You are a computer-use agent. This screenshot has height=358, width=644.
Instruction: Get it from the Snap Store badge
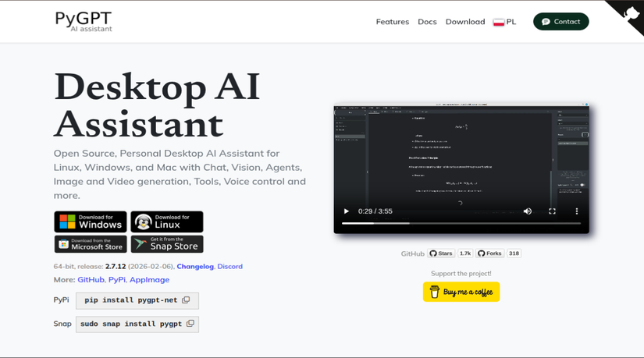(167, 244)
